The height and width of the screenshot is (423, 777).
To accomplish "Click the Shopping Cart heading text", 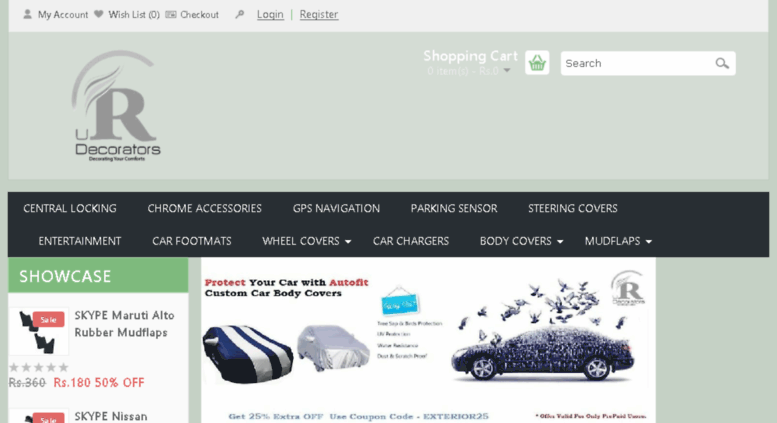I will coord(470,56).
